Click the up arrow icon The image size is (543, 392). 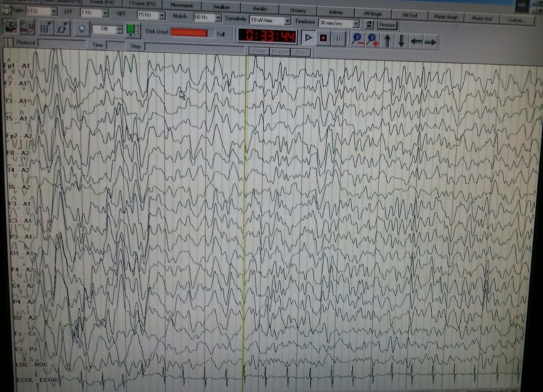click(x=388, y=41)
